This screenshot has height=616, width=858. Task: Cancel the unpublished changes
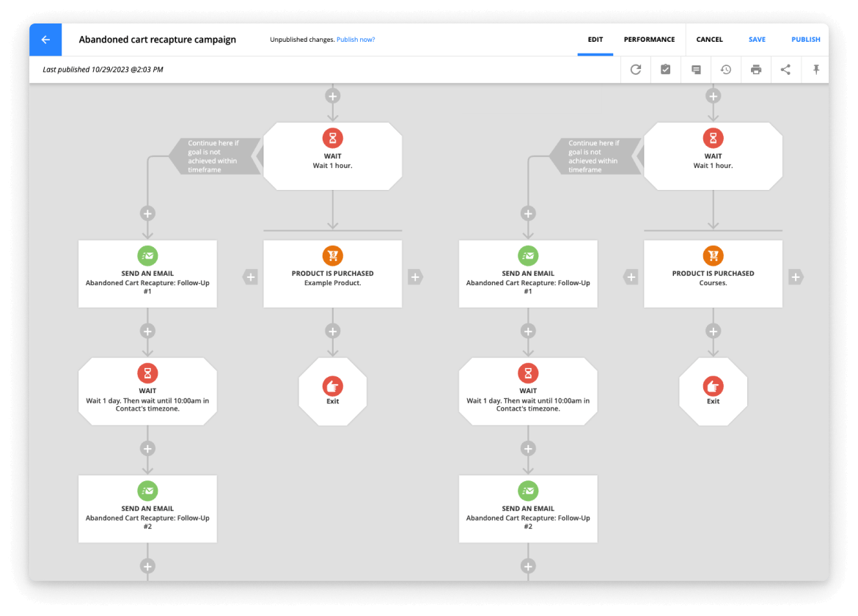pyautogui.click(x=709, y=40)
